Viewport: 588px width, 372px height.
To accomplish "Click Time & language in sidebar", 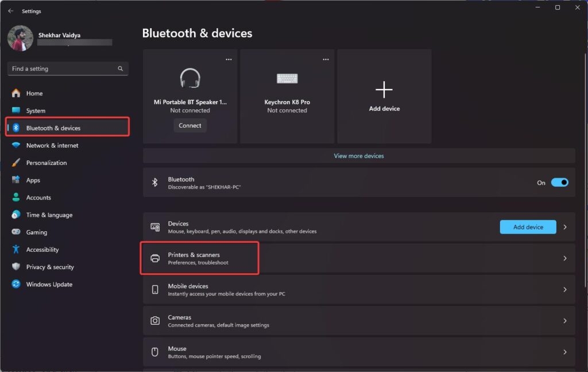I will (x=68, y=214).
